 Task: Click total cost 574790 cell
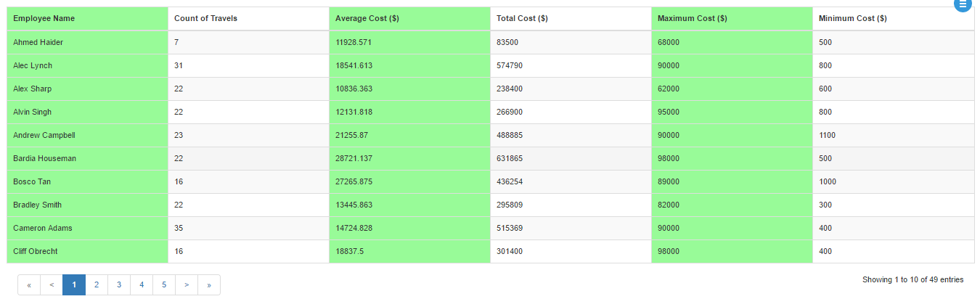(571, 66)
